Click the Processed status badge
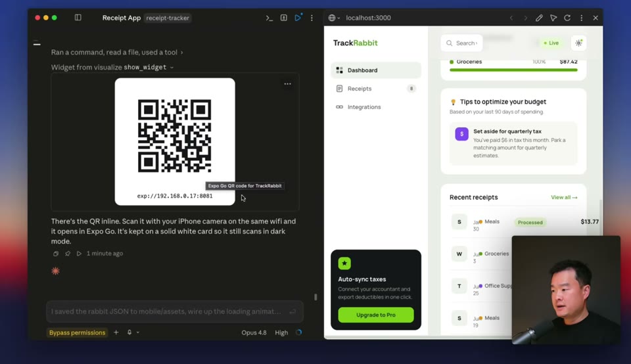This screenshot has width=631, height=364. pos(530,223)
